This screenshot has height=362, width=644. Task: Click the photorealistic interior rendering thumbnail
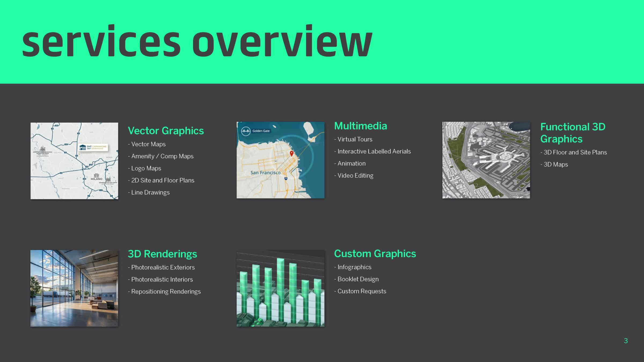pos(74,288)
